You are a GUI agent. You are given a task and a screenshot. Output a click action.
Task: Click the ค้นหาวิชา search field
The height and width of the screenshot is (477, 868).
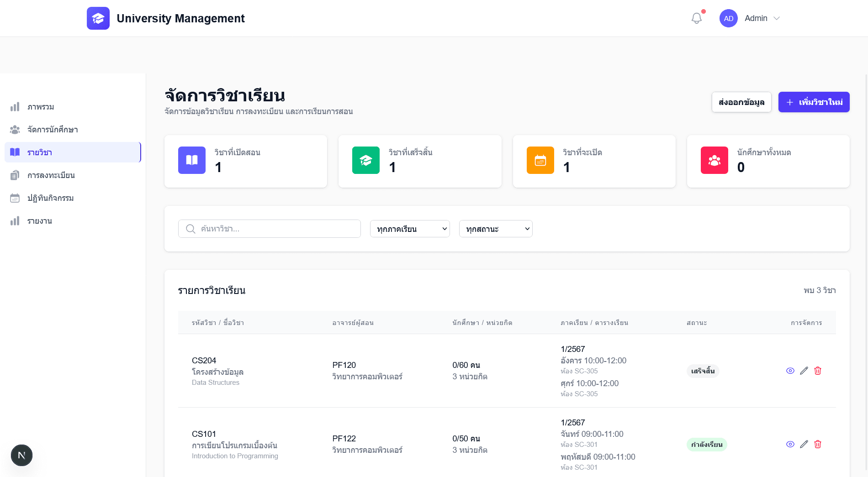click(x=269, y=229)
